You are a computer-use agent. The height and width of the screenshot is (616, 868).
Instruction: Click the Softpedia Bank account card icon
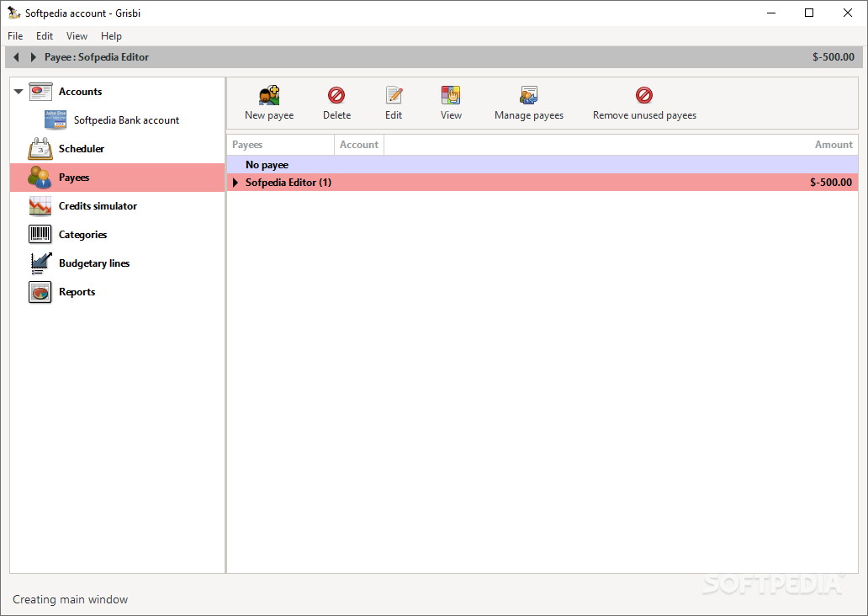(56, 119)
